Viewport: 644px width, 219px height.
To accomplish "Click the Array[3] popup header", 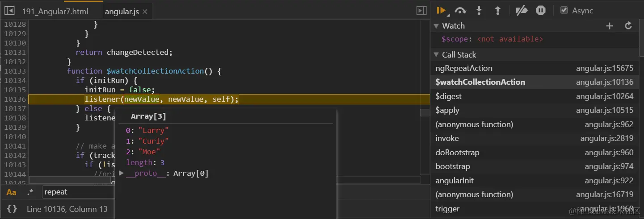I will coord(148,116).
